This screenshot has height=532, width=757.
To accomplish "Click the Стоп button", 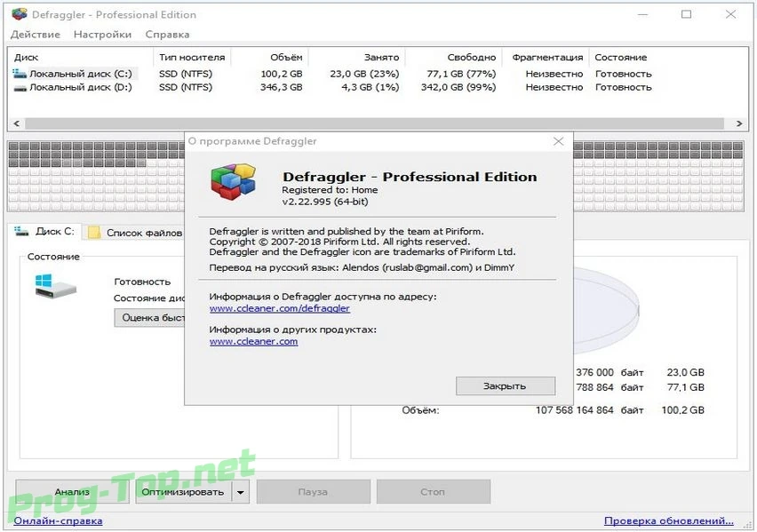I will coord(433,492).
